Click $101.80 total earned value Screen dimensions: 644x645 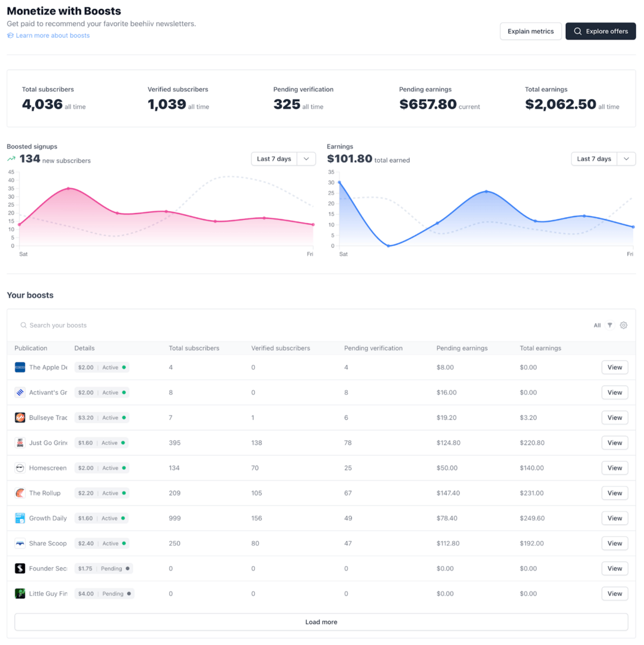click(x=349, y=159)
